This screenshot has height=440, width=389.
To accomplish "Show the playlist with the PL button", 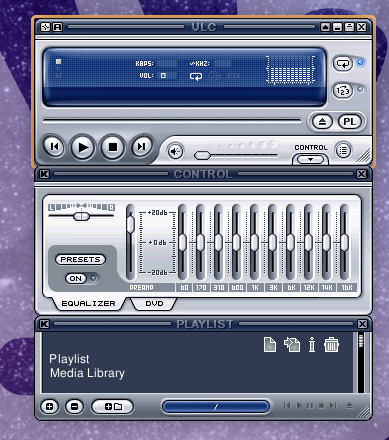I will coord(350,122).
